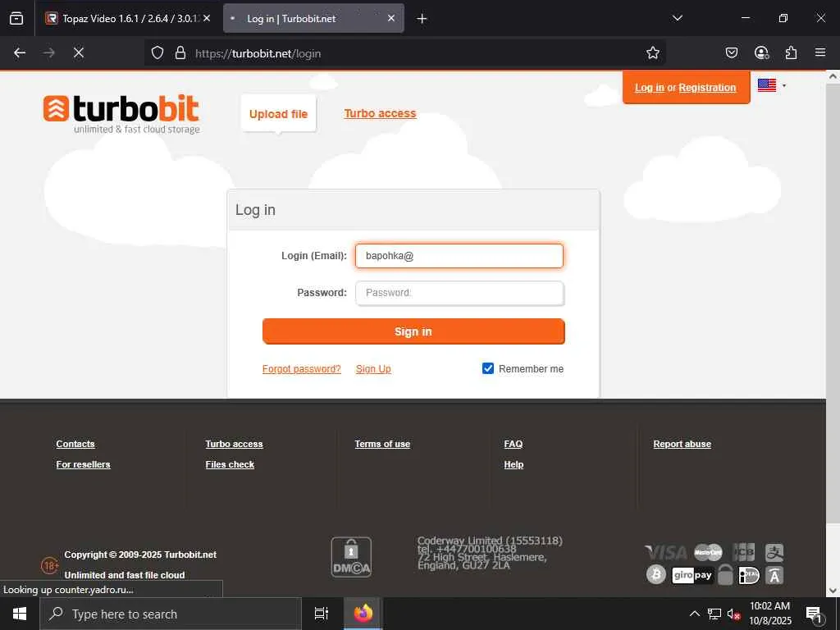Click the Visa payment icon
Screen dimensions: 840x630
pos(666,552)
